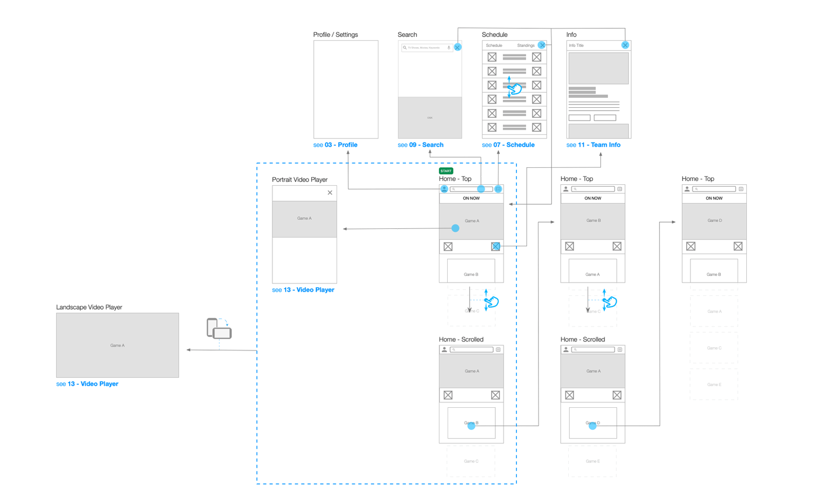Click the profile icon on the Game B Home-Top screen

566,189
